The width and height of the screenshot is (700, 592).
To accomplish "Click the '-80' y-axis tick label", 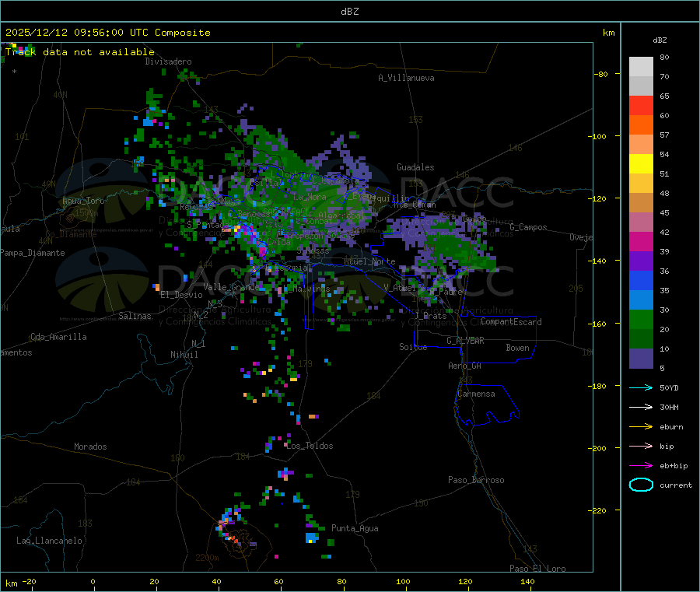I will 601,74.
